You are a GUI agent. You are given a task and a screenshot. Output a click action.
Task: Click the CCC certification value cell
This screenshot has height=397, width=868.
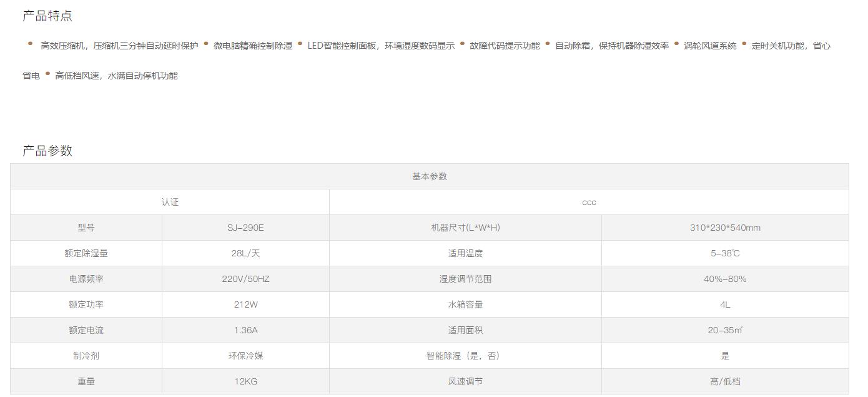pos(588,202)
